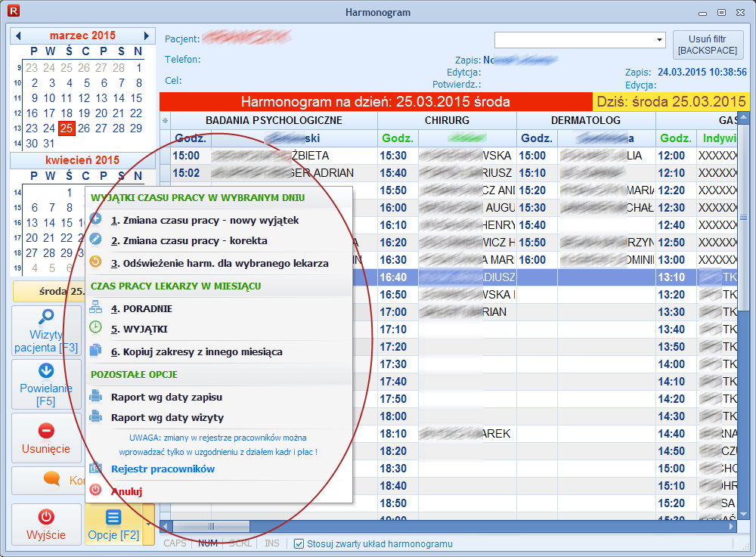Screen dimensions: 756x557
Task: Click the copy icon for ranges from another month
Action: (95, 351)
